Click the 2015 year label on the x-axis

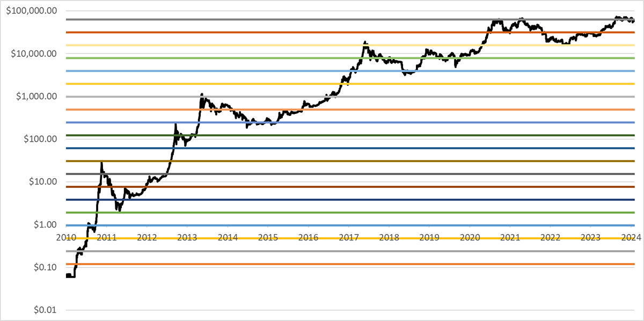click(268, 237)
